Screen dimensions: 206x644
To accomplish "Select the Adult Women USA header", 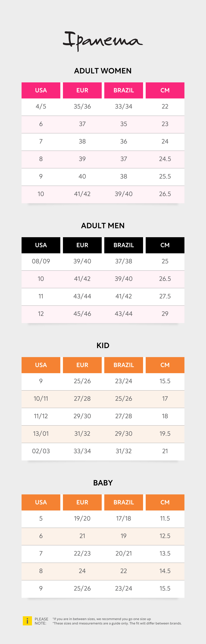I will pyautogui.click(x=41, y=90).
